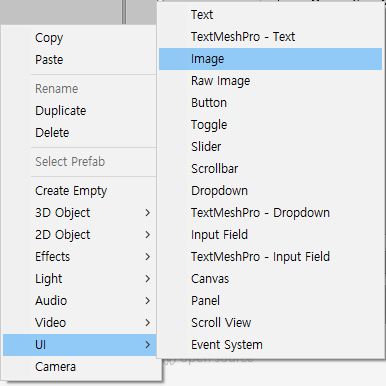Choose the plain Dropdown item
Viewport: 386px width, 386px height.
pyautogui.click(x=270, y=191)
